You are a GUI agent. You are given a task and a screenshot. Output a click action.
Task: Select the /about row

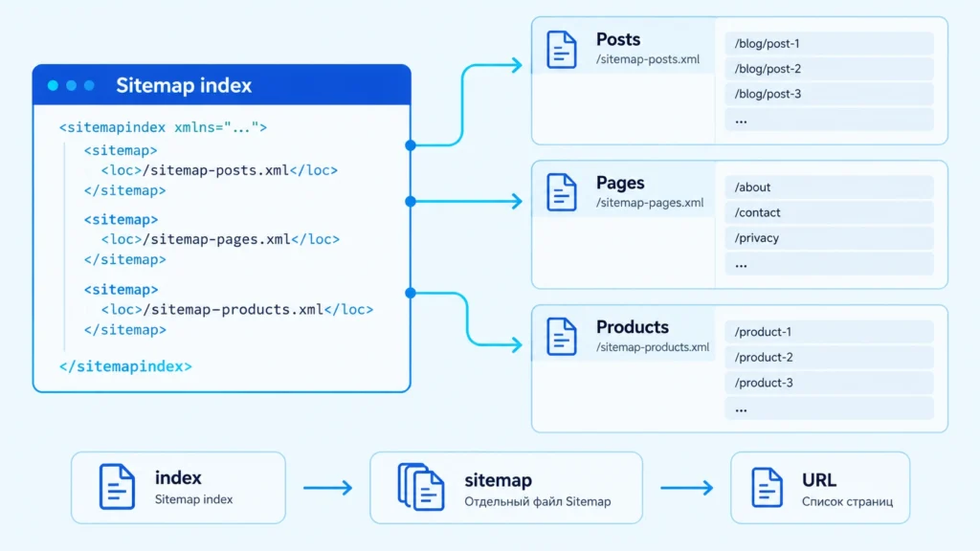click(x=829, y=187)
